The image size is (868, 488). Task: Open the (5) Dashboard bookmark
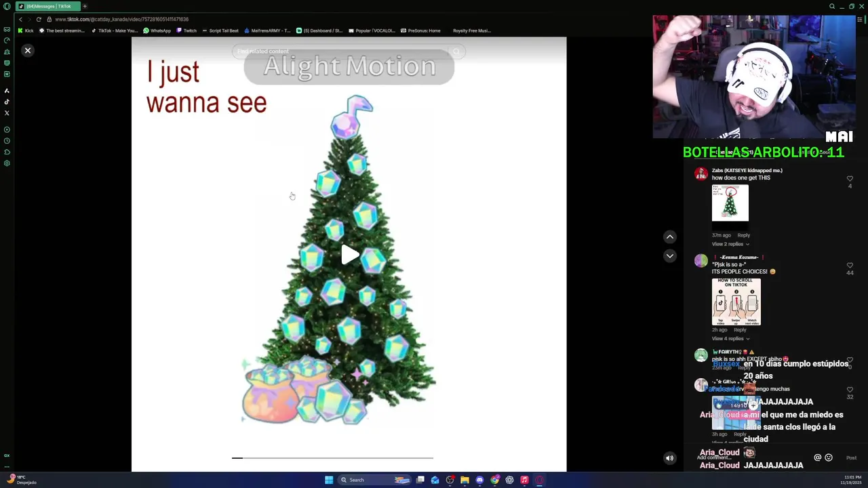[319, 30]
